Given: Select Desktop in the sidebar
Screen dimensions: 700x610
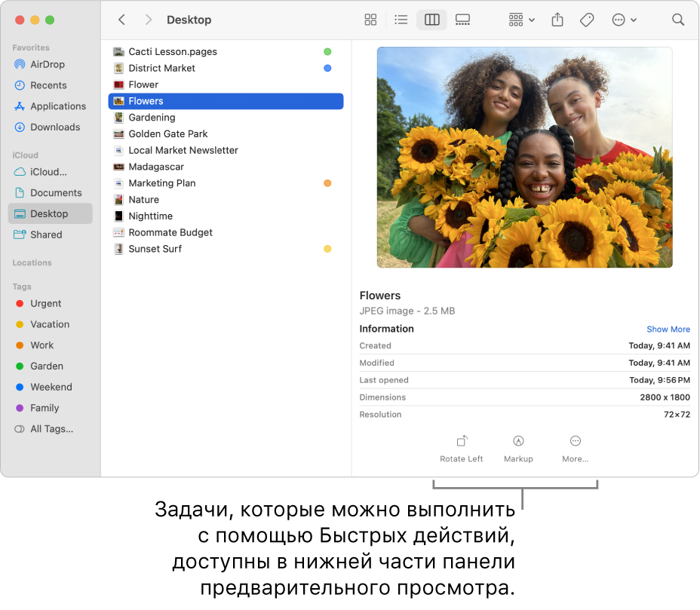Looking at the screenshot, I should 50,213.
